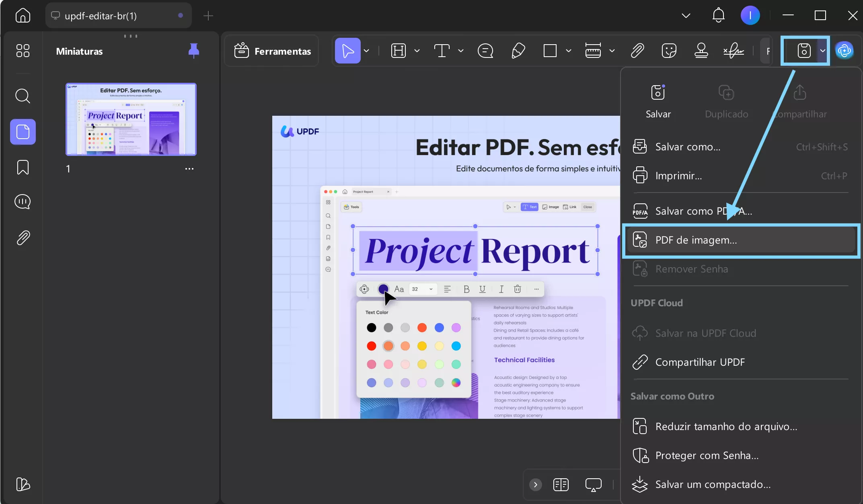
Task: Click the sidebar bottom layers icon
Action: pos(23,484)
